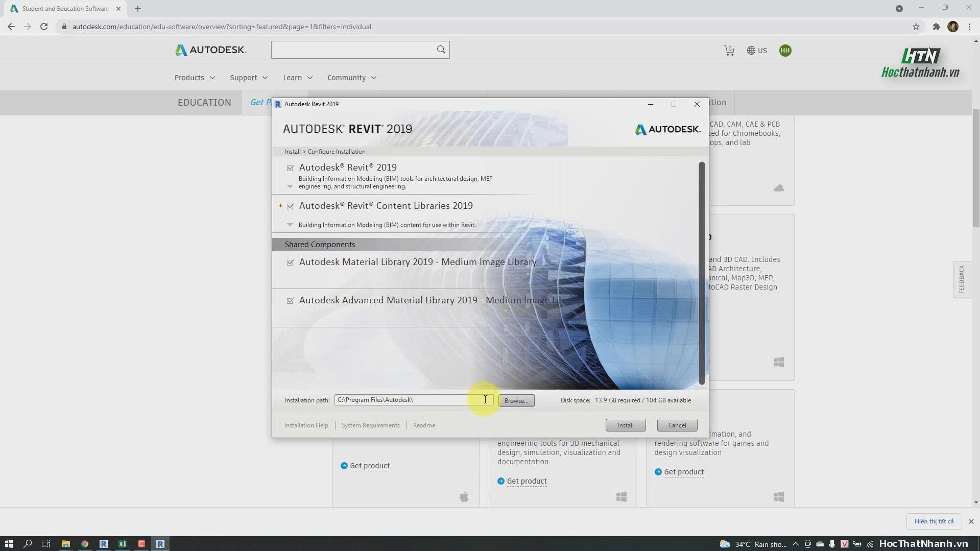Screen dimensions: 980x551
Task: Open the Products dropdown menu
Action: point(195,78)
